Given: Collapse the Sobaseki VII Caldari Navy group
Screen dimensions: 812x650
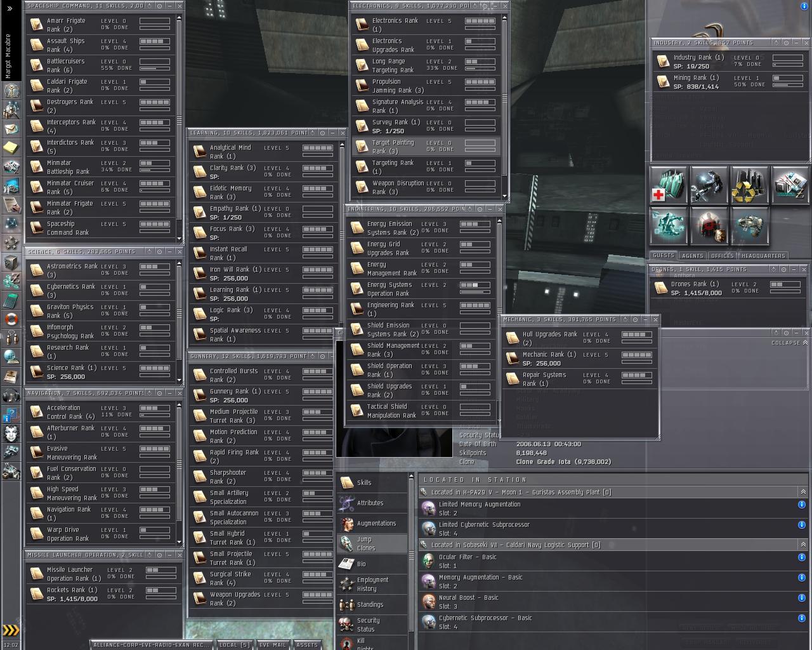Looking at the screenshot, I should click(802, 545).
